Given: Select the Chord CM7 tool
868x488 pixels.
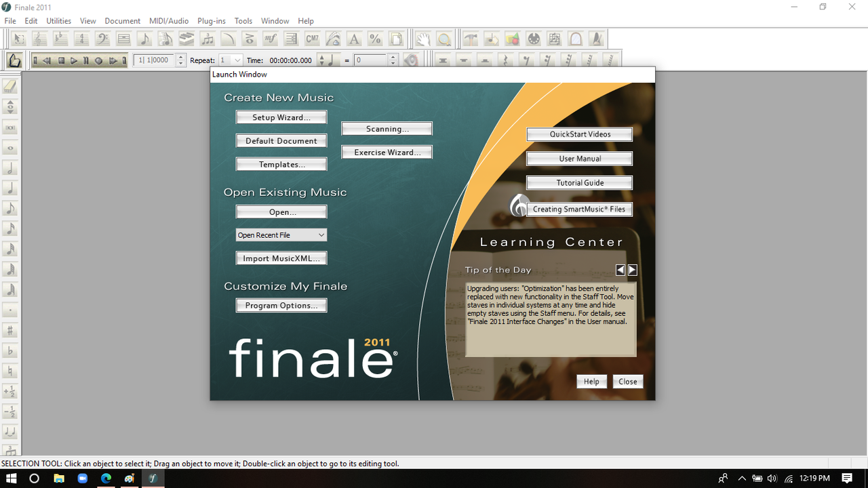Looking at the screenshot, I should tap(312, 39).
